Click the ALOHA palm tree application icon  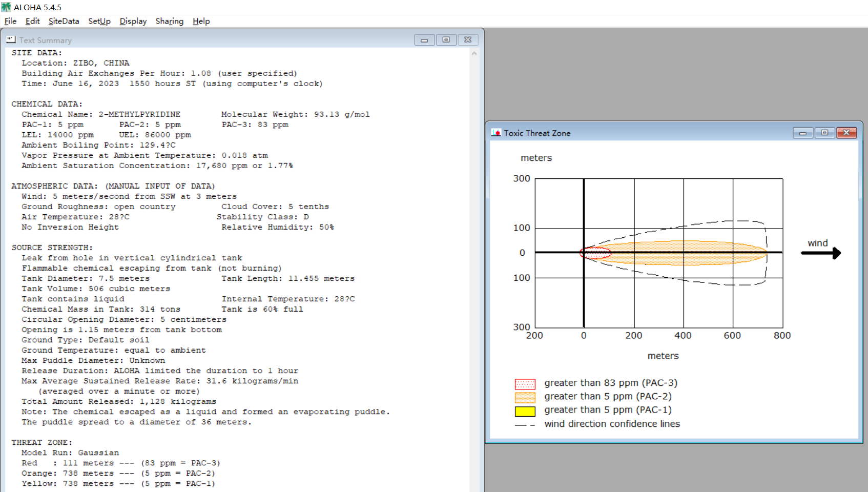[6, 7]
